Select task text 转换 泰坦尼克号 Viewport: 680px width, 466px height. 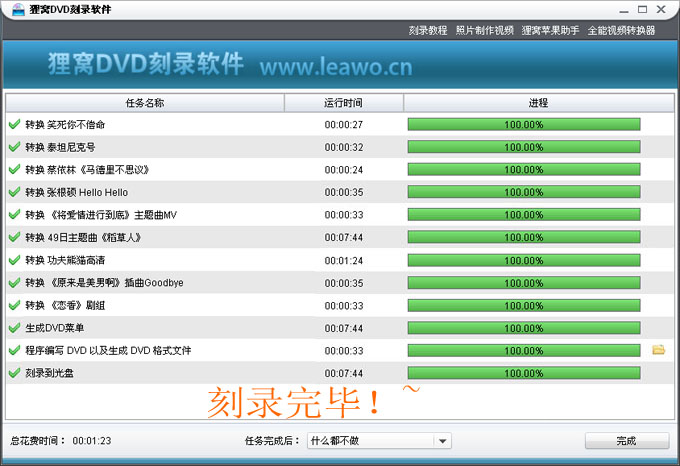coord(60,147)
